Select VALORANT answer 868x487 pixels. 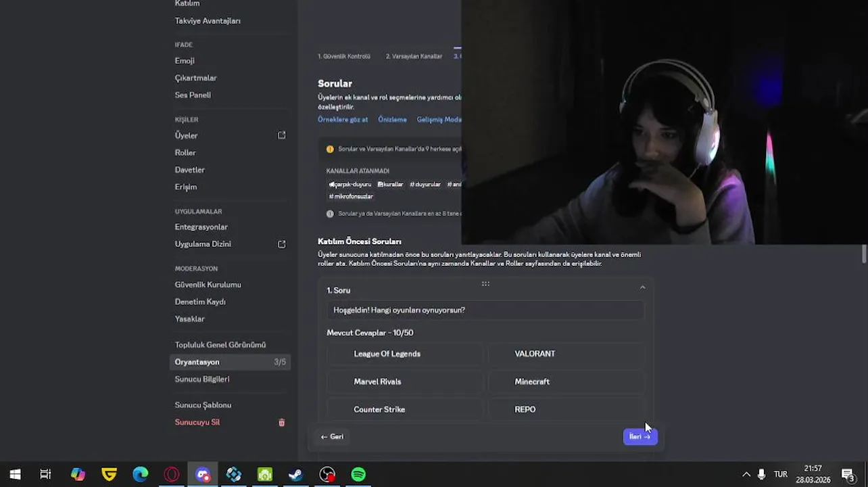(566, 354)
